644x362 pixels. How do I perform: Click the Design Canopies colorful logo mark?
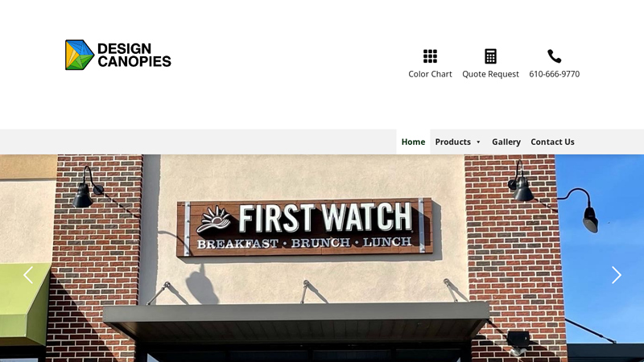80,55
